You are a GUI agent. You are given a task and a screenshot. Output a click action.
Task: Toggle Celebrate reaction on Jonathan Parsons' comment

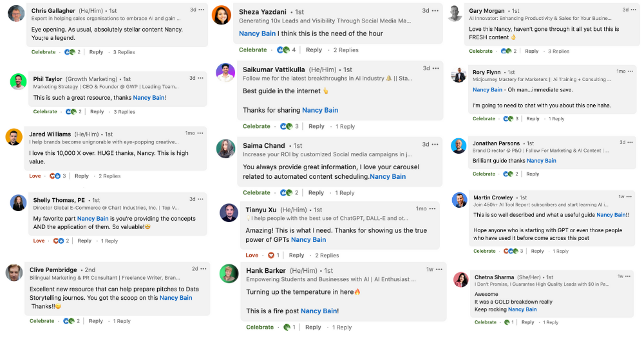click(484, 174)
